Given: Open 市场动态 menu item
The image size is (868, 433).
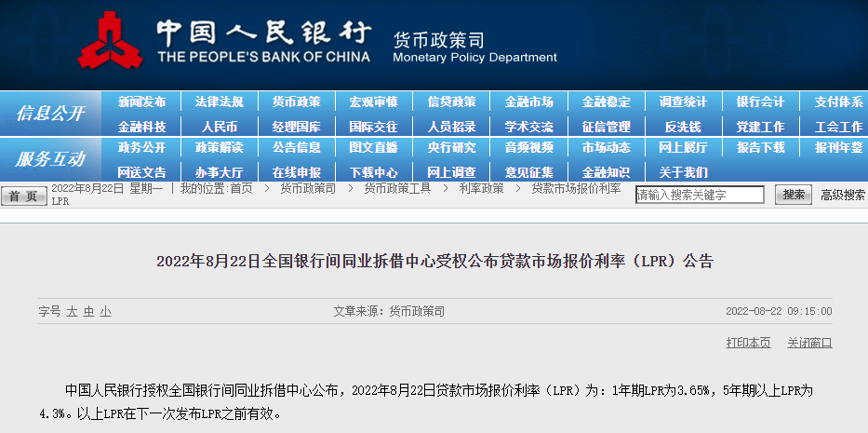Looking at the screenshot, I should pyautogui.click(x=607, y=147).
